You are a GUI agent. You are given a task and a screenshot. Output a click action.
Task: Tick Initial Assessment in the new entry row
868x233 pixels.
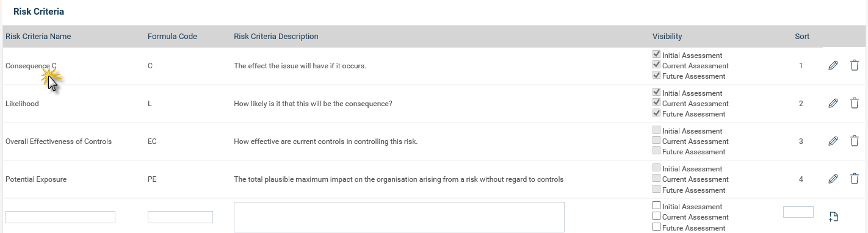tap(657, 206)
